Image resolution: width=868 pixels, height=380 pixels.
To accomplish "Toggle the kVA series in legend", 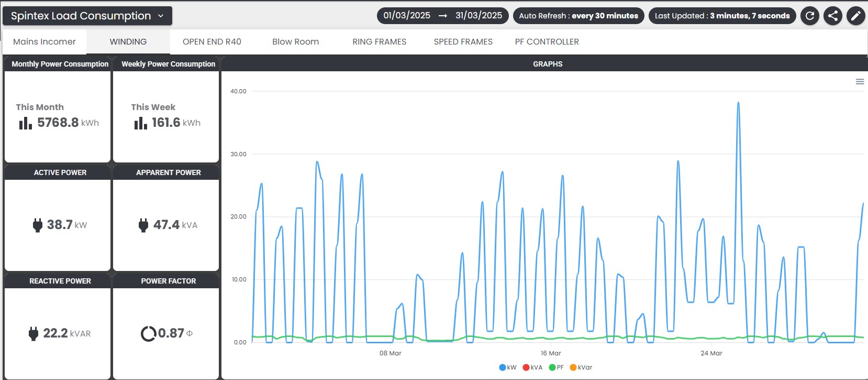I will click(x=532, y=367).
